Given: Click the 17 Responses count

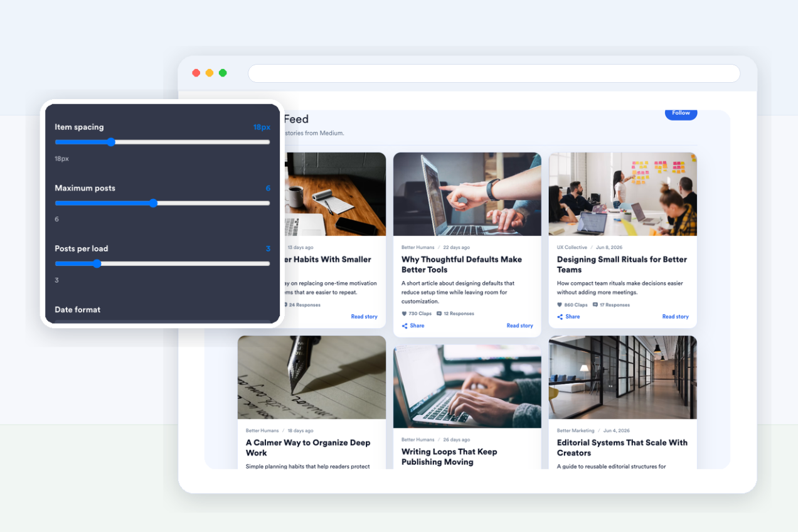Looking at the screenshot, I should coord(615,305).
